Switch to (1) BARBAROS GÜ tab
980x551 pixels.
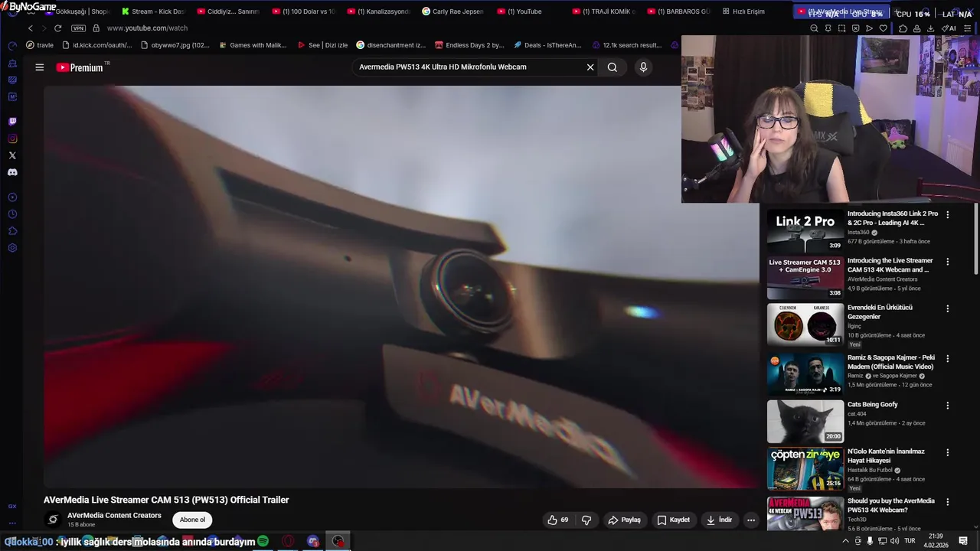tap(677, 11)
